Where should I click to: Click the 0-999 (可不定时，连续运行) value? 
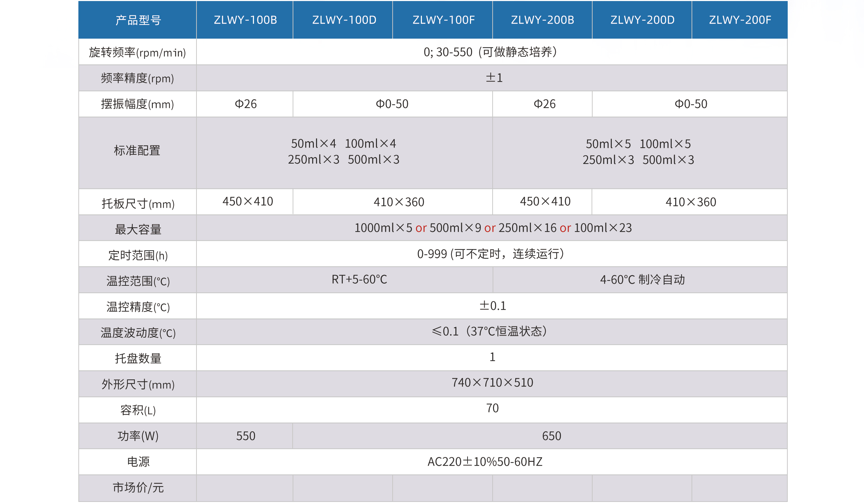pos(491,254)
